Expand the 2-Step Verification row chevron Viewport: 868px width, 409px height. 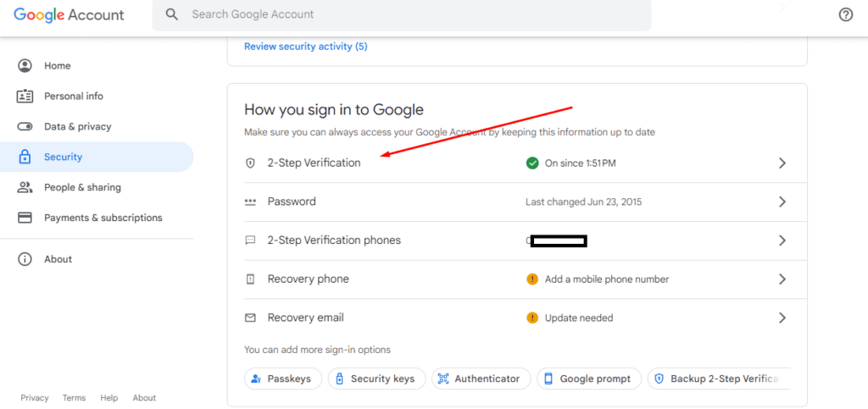click(x=782, y=163)
